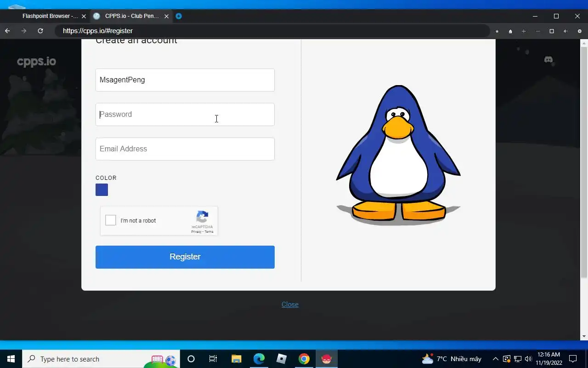Zoom in with the toolbar plus icon
The height and width of the screenshot is (368, 588).
524,31
